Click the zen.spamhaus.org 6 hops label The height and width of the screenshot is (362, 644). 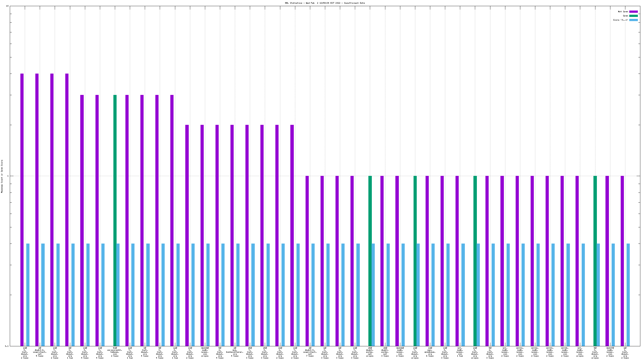430,353
